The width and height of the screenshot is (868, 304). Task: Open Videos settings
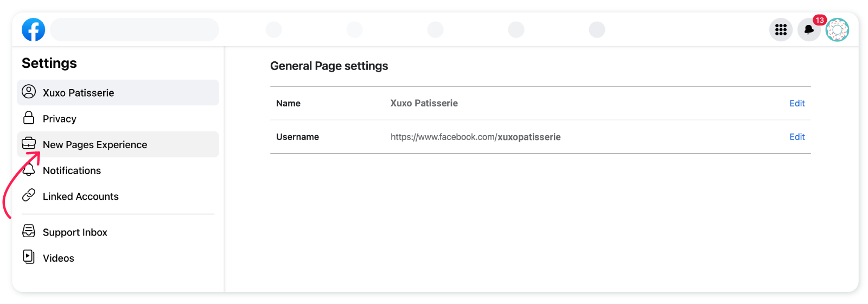coord(118,258)
